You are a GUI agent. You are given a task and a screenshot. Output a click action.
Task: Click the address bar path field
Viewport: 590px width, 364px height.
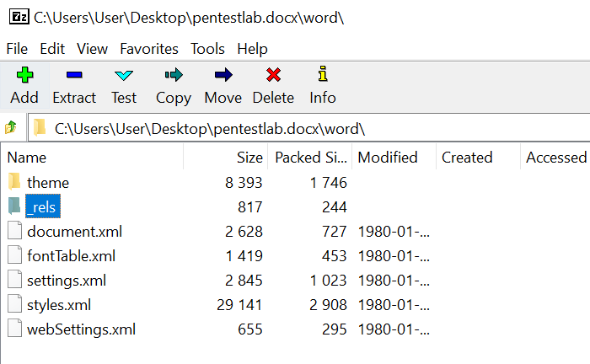[308, 128]
